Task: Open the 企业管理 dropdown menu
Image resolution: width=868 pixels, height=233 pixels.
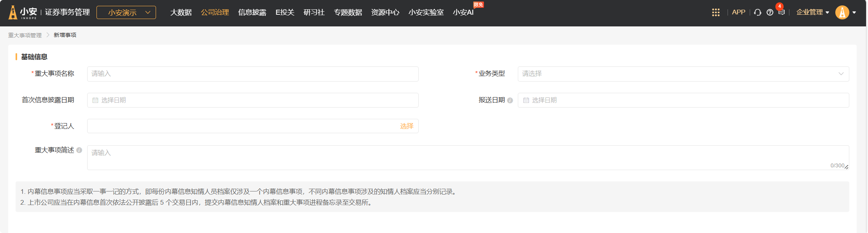Action: click(x=812, y=12)
